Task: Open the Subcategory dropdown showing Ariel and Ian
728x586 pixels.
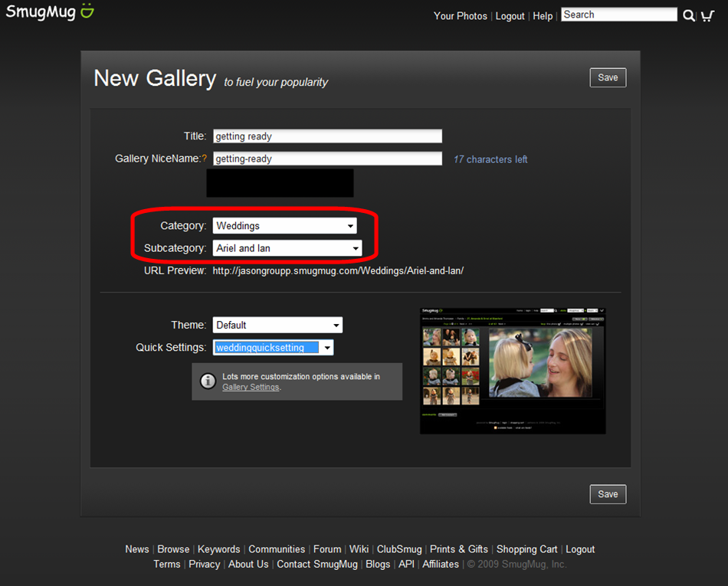Action: 287,248
